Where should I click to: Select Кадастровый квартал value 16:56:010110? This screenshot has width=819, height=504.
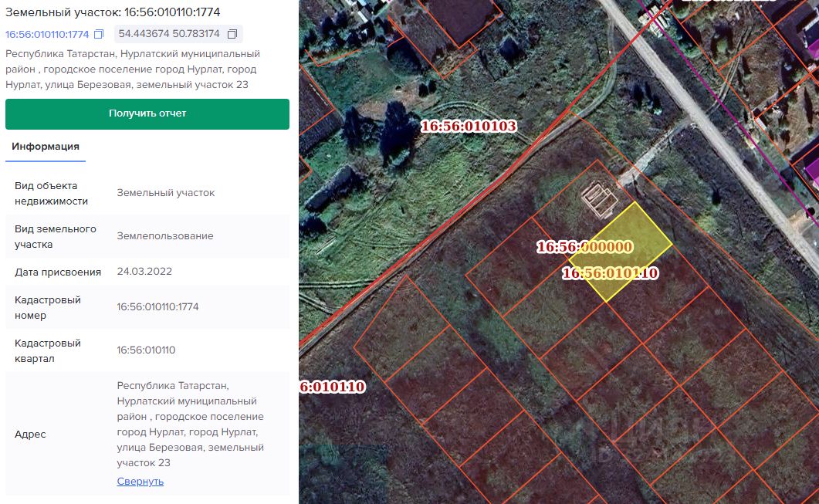click(146, 350)
